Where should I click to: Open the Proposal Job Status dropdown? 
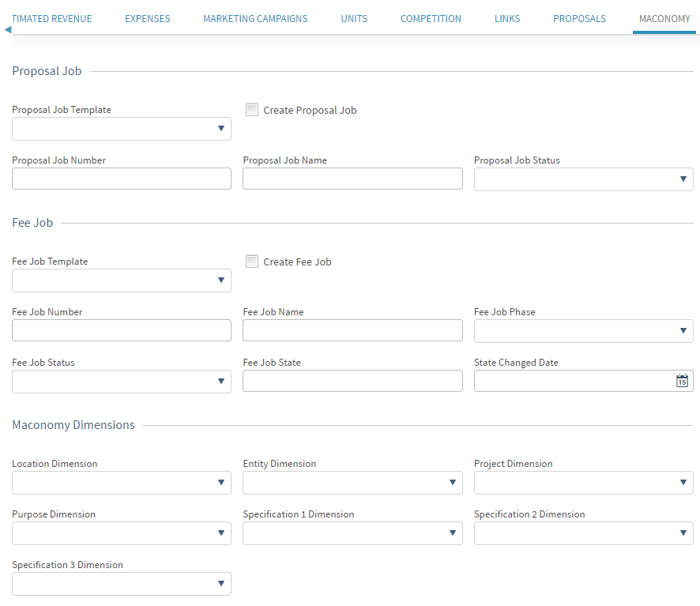point(583,179)
